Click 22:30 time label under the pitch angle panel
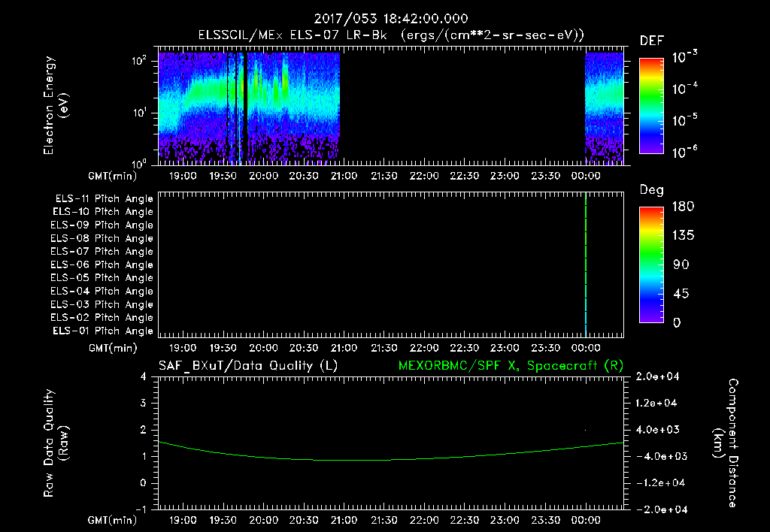770x532 pixels. tap(465, 348)
